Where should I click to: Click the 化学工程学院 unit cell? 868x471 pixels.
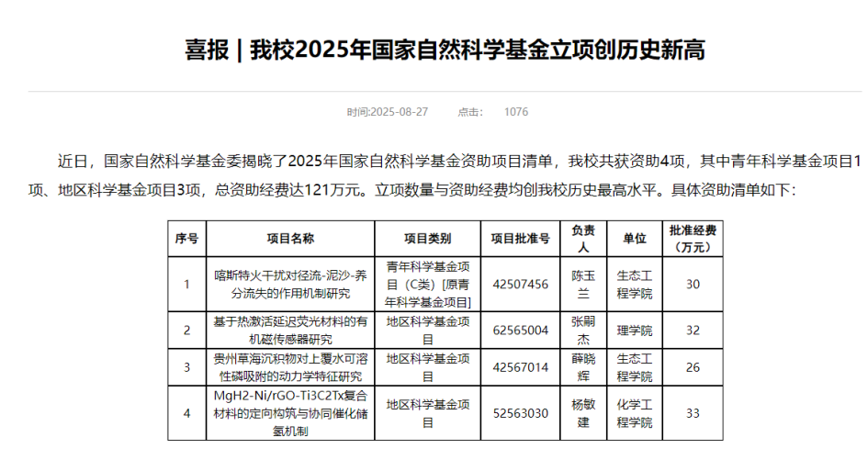[x=634, y=413]
